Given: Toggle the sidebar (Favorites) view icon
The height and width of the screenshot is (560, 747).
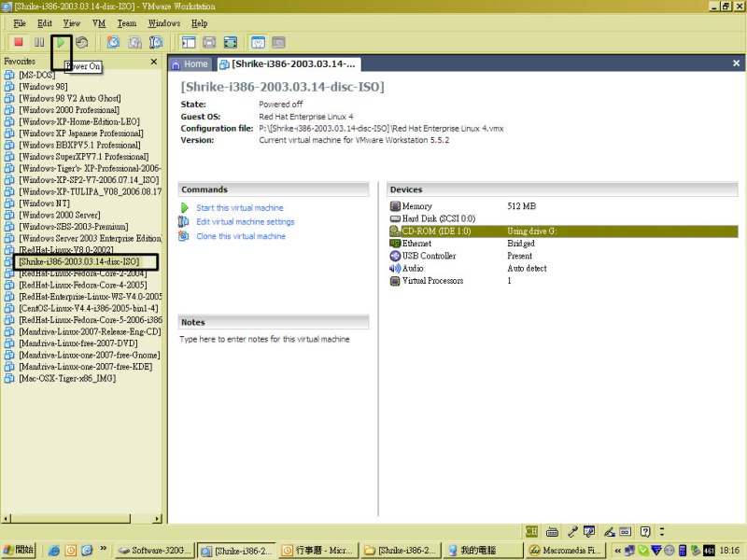Looking at the screenshot, I should click(x=189, y=42).
